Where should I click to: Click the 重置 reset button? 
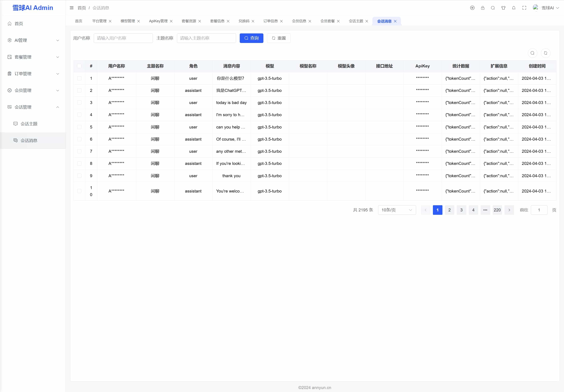click(x=279, y=38)
